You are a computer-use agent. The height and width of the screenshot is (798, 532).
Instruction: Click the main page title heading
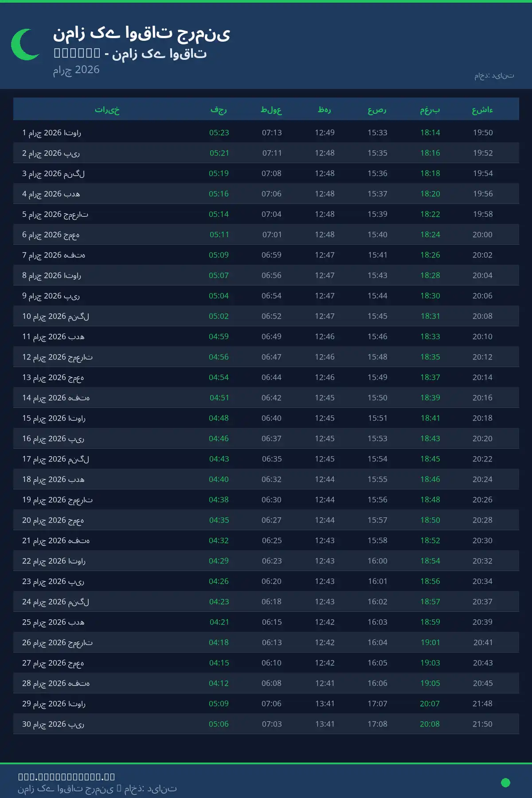point(141,34)
